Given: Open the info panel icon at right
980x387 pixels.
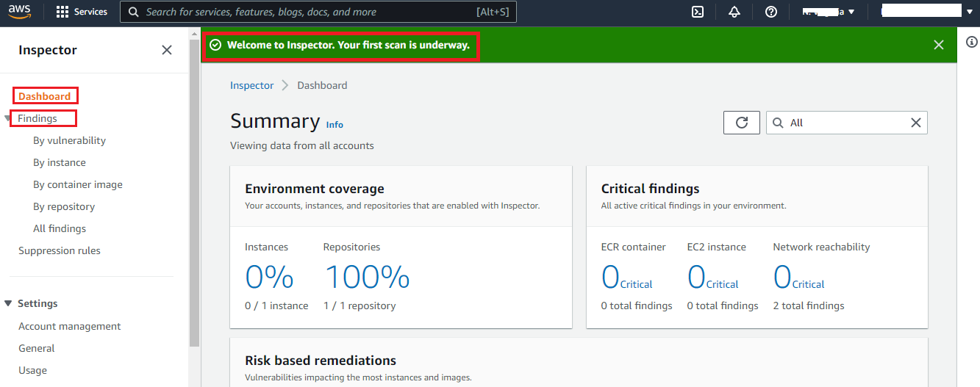Looking at the screenshot, I should click(971, 42).
